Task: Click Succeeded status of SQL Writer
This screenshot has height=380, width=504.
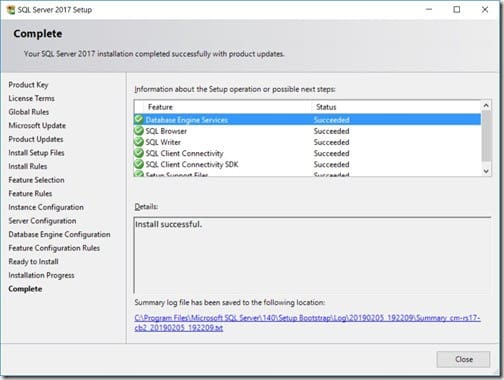Action: point(331,142)
